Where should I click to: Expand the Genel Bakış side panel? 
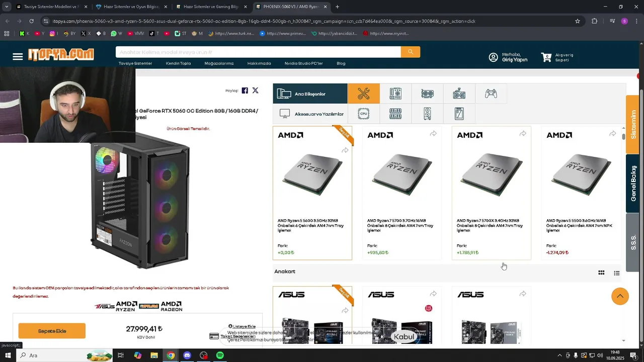tap(632, 184)
